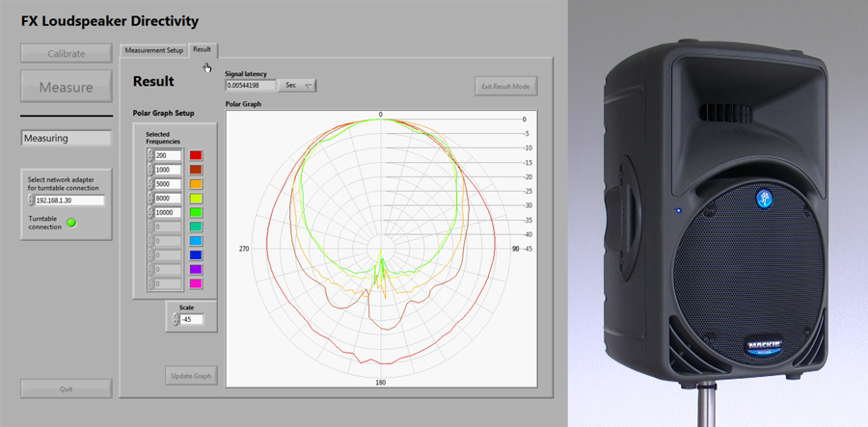Click the green Turntable connection indicator
This screenshot has width=868, height=427.
pos(70,225)
